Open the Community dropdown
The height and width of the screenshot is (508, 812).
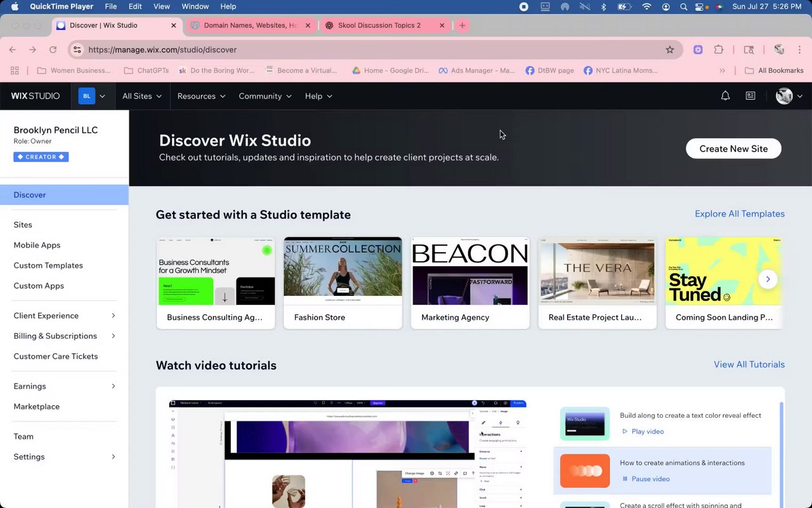point(265,96)
